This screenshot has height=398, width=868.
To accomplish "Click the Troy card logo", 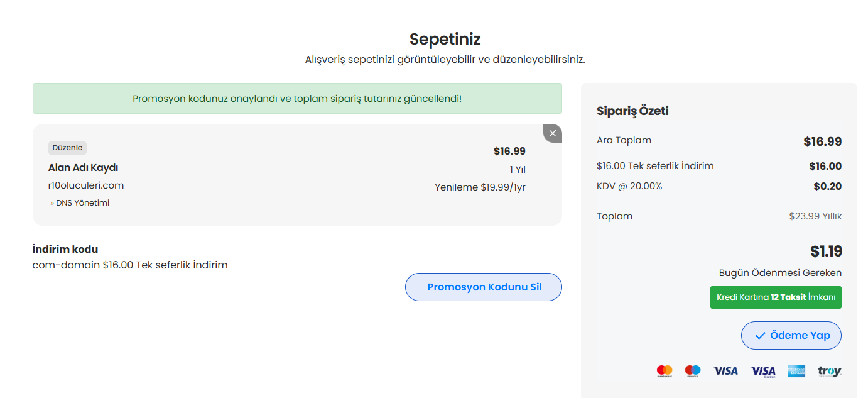I will coord(829,371).
